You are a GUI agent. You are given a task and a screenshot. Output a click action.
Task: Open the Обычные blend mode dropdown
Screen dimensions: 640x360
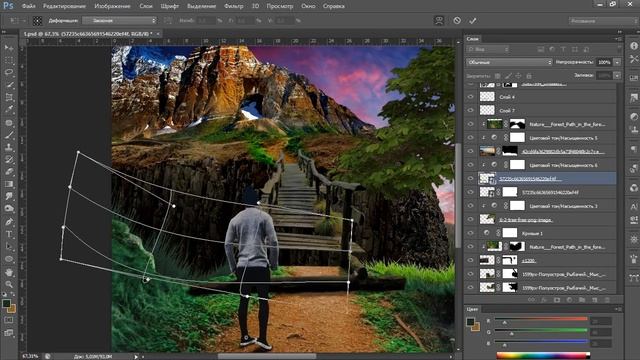[x=509, y=62]
